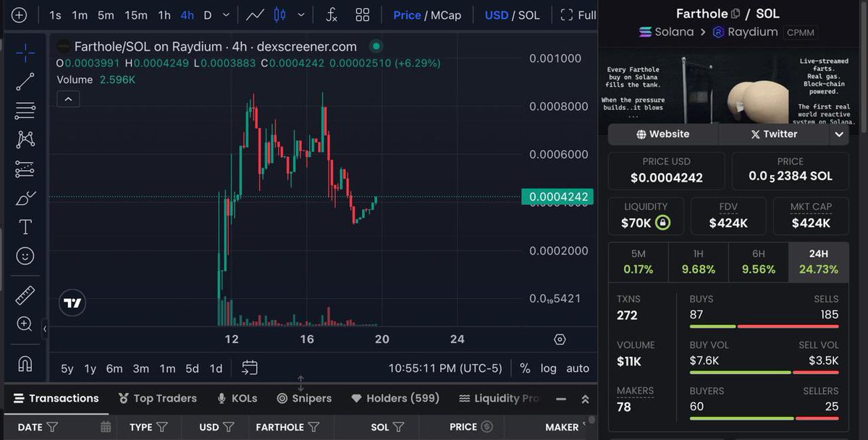
Task: Open the Top Traders tab
Action: tap(157, 399)
